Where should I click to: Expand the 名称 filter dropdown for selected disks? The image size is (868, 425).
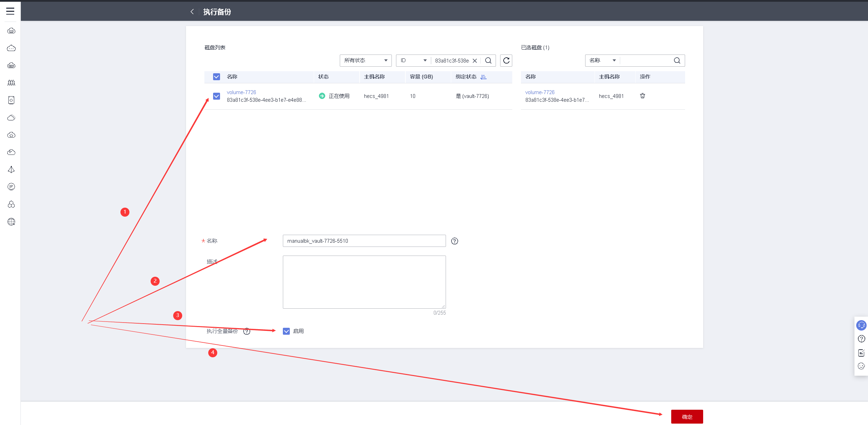602,60
